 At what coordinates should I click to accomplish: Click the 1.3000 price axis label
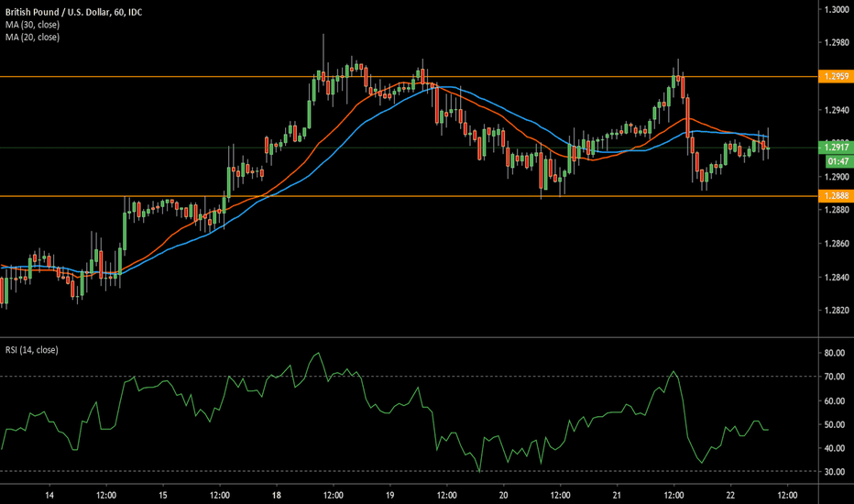pos(834,9)
